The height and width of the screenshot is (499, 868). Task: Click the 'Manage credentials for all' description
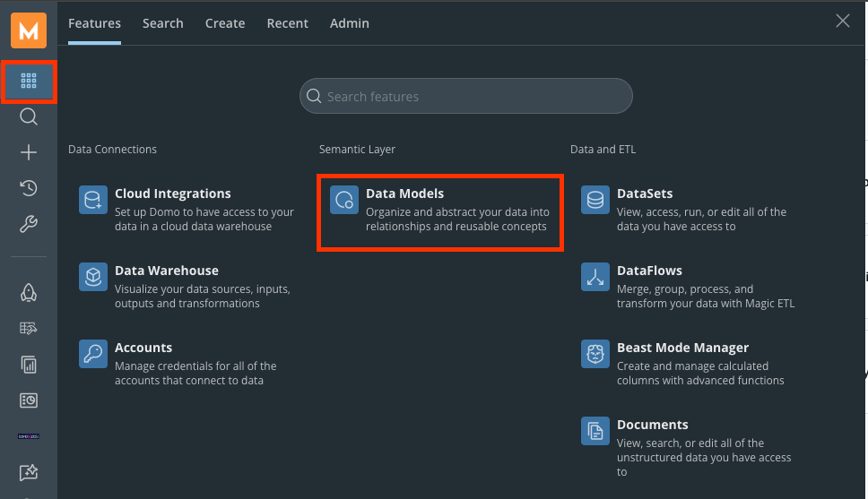[x=195, y=374]
